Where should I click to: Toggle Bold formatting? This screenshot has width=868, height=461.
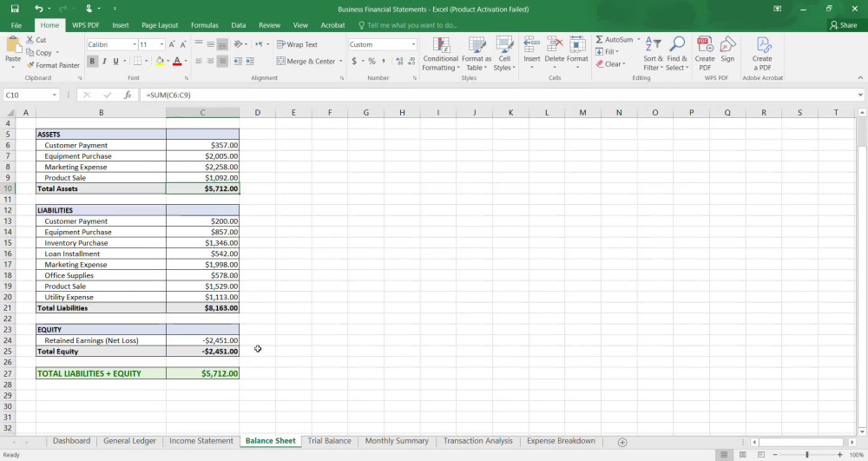click(x=92, y=61)
